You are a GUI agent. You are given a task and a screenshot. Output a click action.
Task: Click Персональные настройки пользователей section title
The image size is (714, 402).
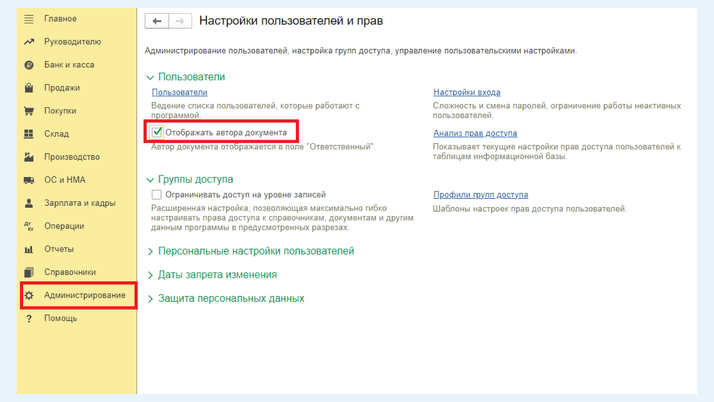[x=256, y=251]
